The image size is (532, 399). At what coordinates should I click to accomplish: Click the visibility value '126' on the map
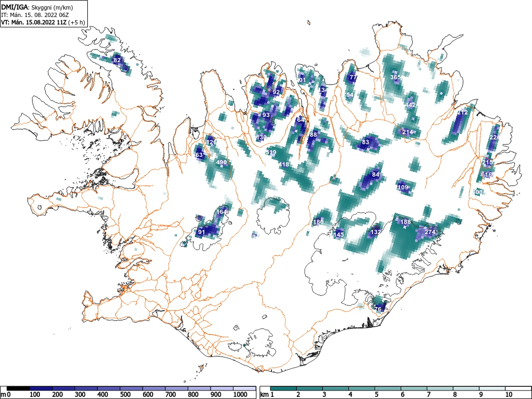tap(211, 142)
